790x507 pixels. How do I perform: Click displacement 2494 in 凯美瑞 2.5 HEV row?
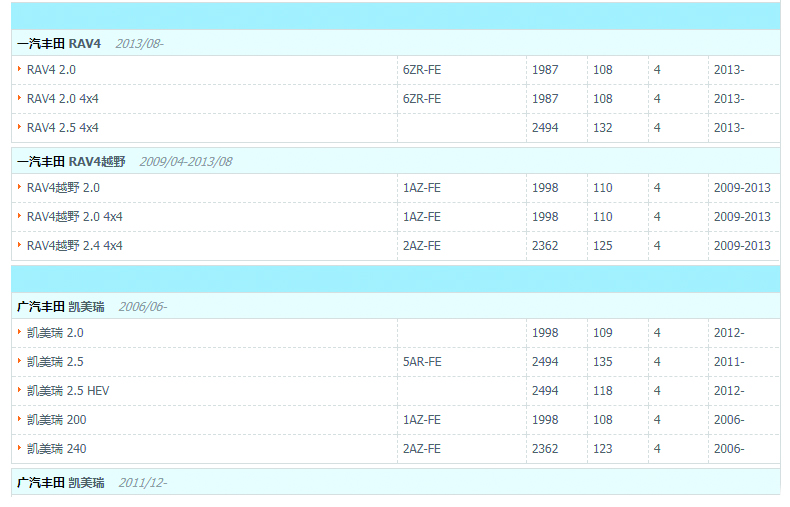click(x=545, y=391)
